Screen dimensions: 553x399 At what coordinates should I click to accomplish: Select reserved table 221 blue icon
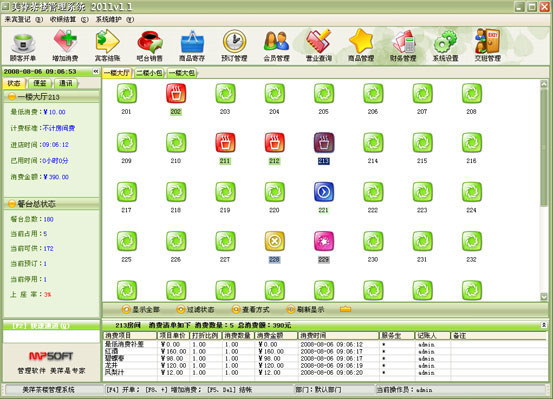pyautogui.click(x=324, y=192)
